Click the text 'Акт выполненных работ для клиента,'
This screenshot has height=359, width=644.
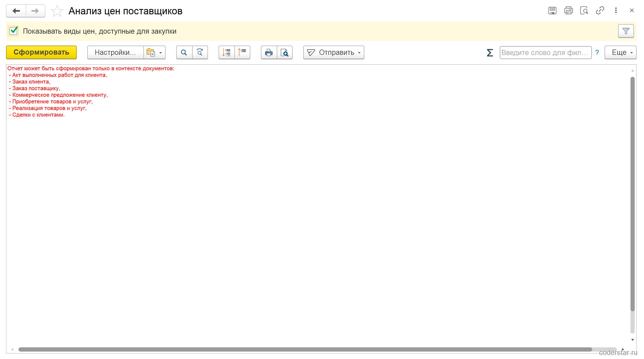coord(60,75)
